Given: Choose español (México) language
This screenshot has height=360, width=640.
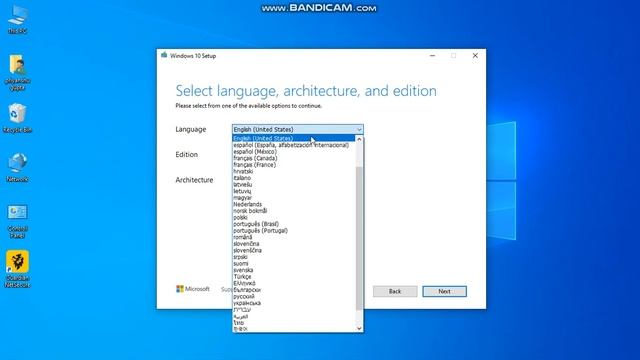Looking at the screenshot, I should coord(294,151).
